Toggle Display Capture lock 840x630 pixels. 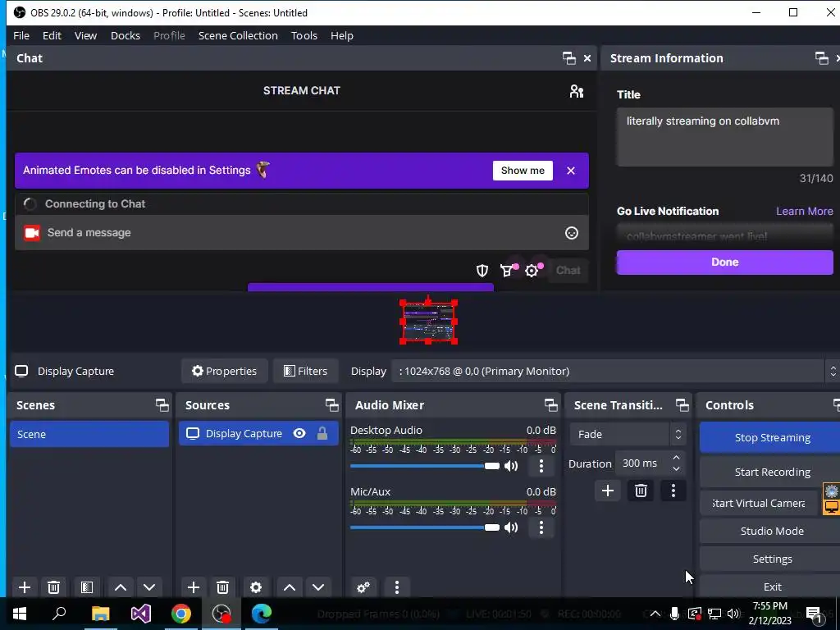coord(322,433)
